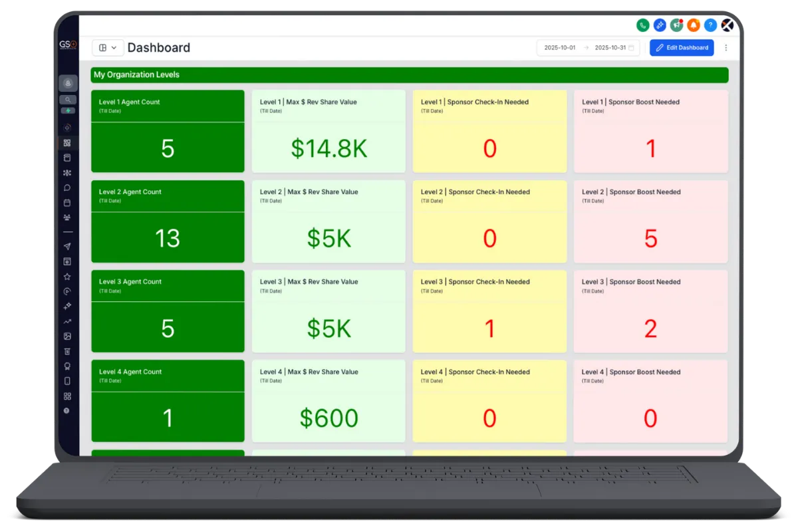Open the notebook icon in sidebar
The image size is (798, 532).
point(67,158)
